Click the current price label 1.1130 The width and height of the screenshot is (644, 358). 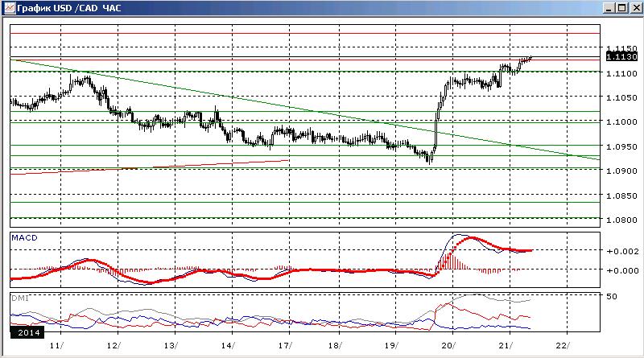[x=621, y=56]
